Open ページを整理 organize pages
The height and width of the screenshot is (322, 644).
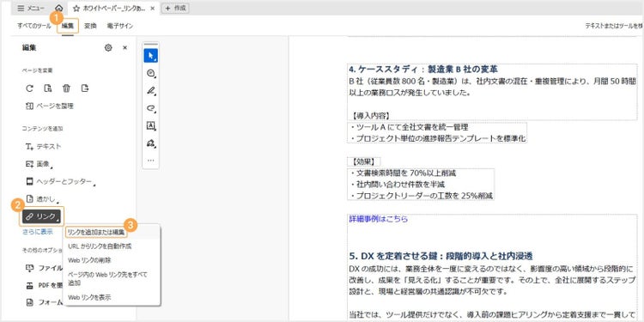pyautogui.click(x=50, y=106)
